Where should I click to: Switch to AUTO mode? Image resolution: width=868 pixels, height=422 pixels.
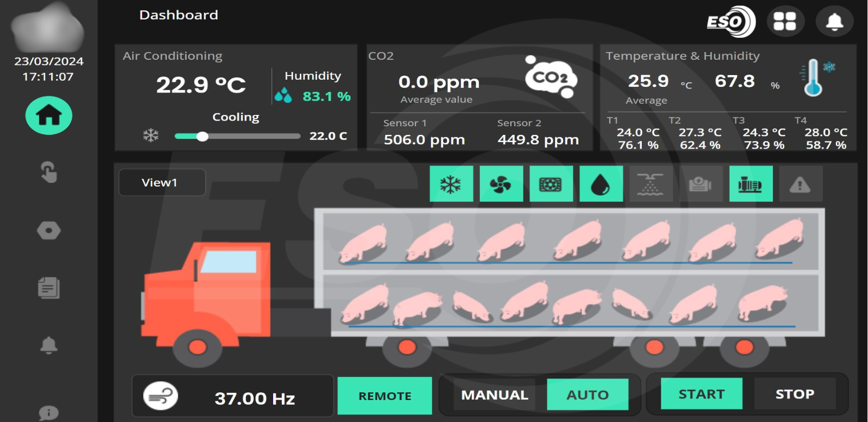pyautogui.click(x=587, y=395)
